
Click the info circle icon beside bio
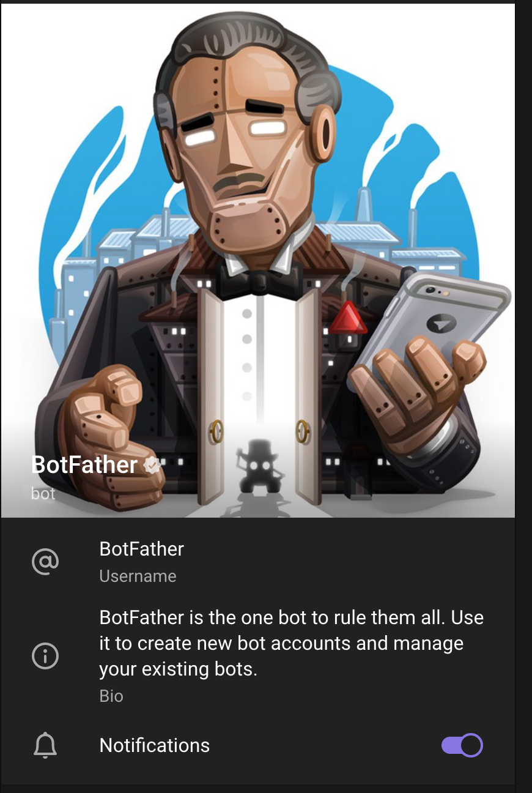point(45,656)
